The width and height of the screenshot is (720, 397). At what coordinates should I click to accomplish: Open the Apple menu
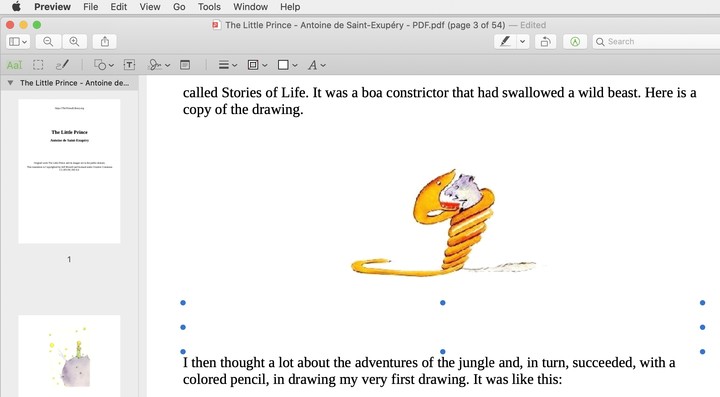tap(16, 6)
